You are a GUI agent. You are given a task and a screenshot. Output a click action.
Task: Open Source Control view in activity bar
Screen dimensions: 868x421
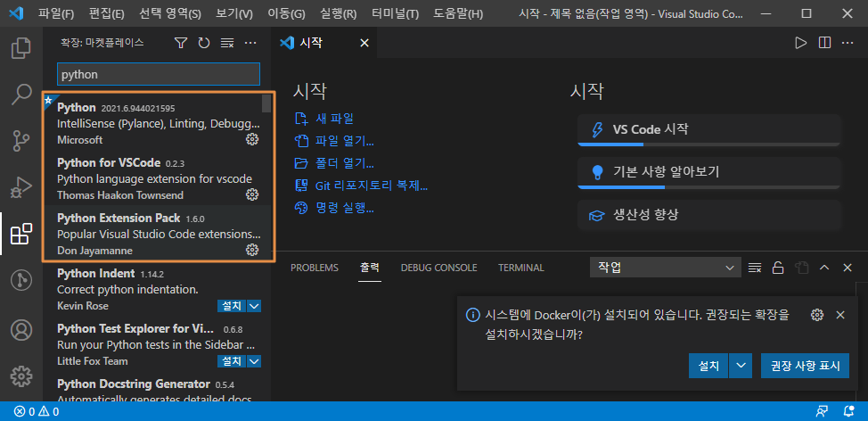click(x=21, y=141)
